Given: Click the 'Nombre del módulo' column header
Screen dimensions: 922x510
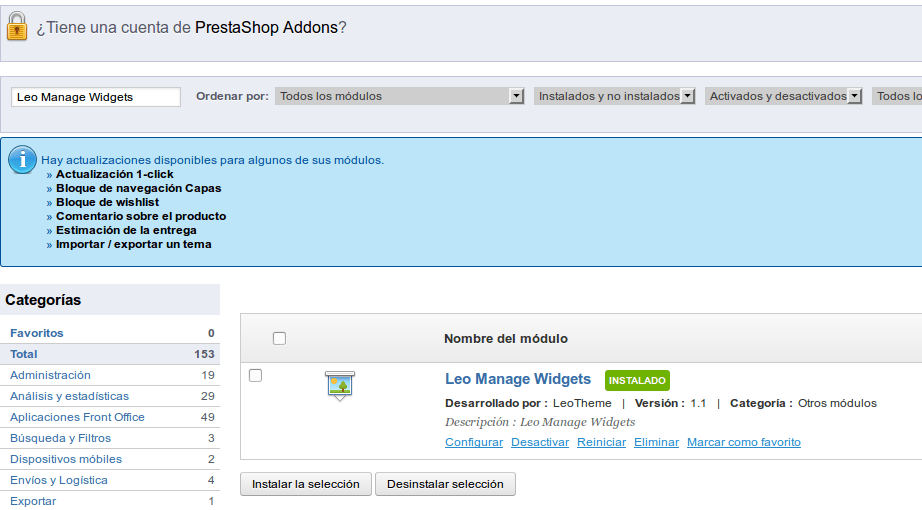Looking at the screenshot, I should [x=506, y=339].
